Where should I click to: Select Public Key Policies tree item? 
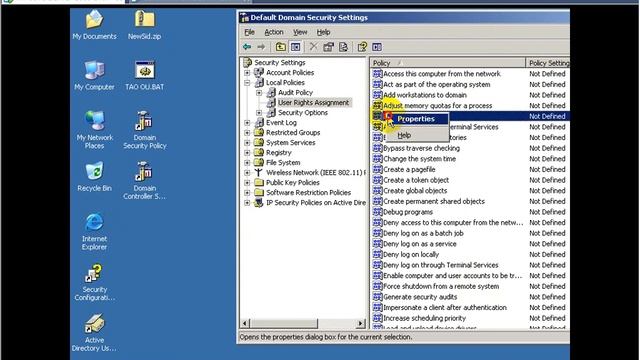[x=293, y=182]
